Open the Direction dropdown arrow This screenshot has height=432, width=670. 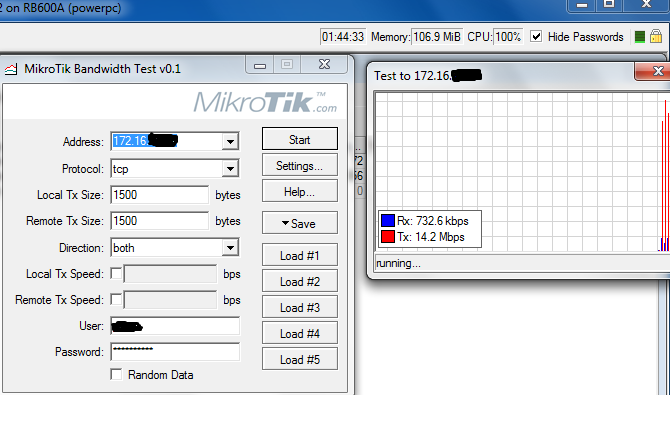(x=230, y=247)
